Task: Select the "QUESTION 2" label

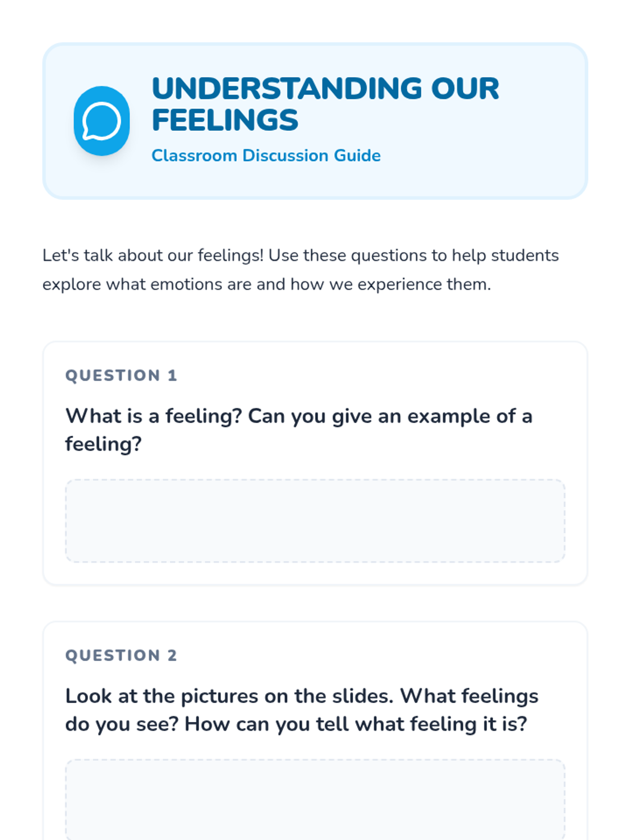Action: 121,655
